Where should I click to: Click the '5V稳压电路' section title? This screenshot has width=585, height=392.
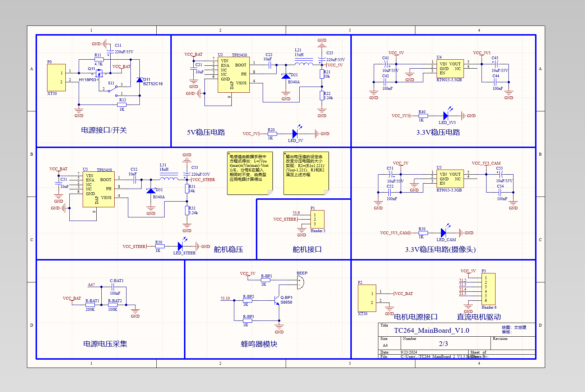(x=206, y=132)
